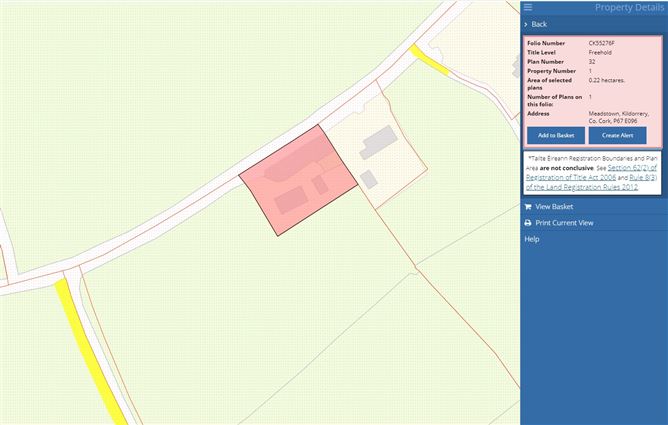The width and height of the screenshot is (668, 425).
Task: Open the Help menu item
Action: coord(532,239)
